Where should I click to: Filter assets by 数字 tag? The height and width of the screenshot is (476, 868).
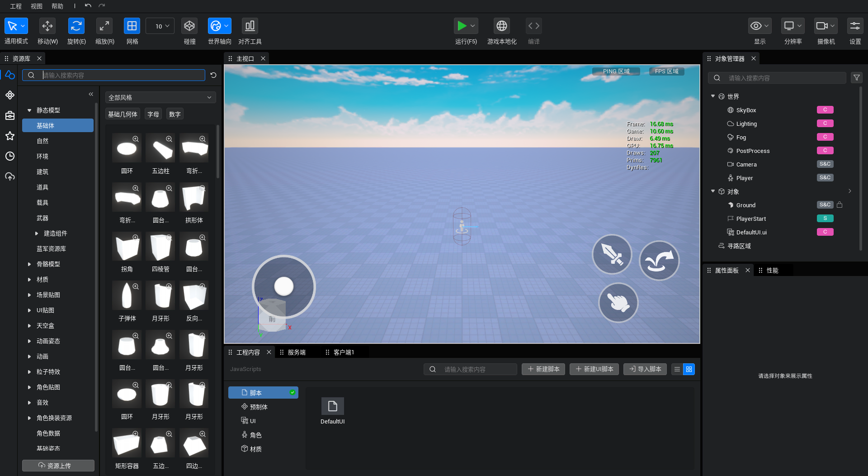tap(175, 114)
